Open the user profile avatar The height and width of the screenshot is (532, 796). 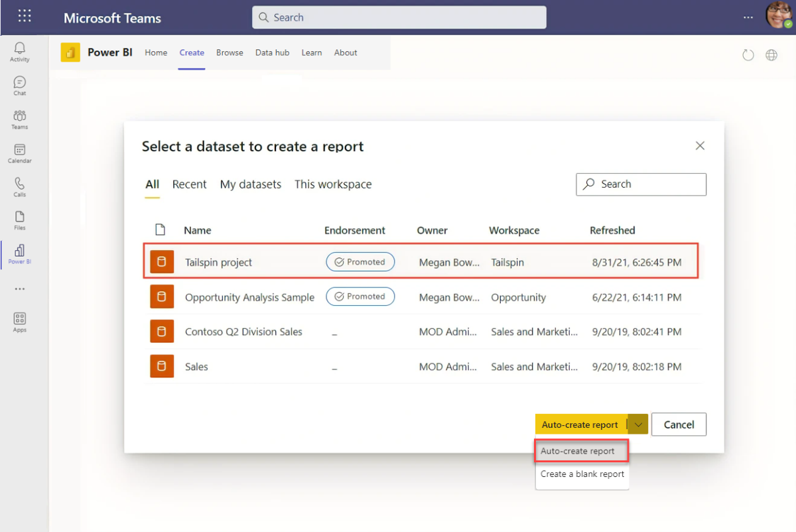(778, 15)
